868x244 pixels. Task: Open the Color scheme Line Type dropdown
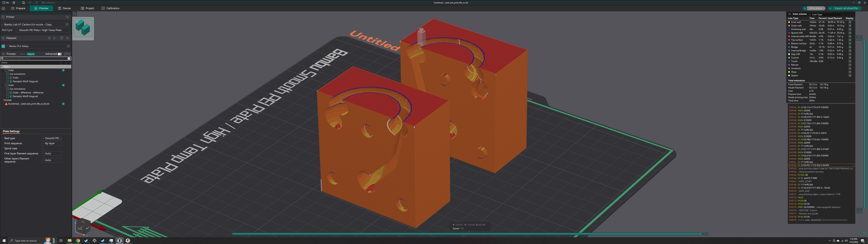point(825,15)
